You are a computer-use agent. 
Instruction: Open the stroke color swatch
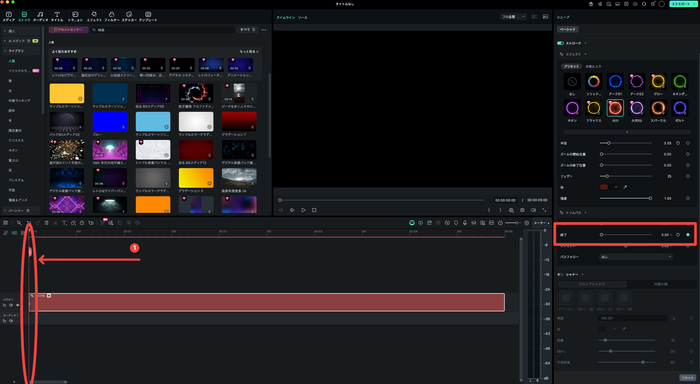[x=604, y=187]
